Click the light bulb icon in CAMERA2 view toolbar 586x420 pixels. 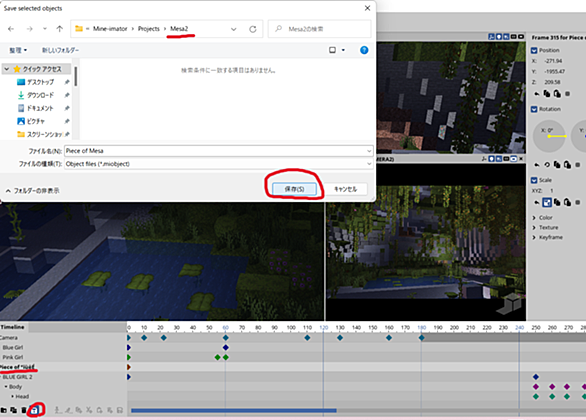[492, 159]
